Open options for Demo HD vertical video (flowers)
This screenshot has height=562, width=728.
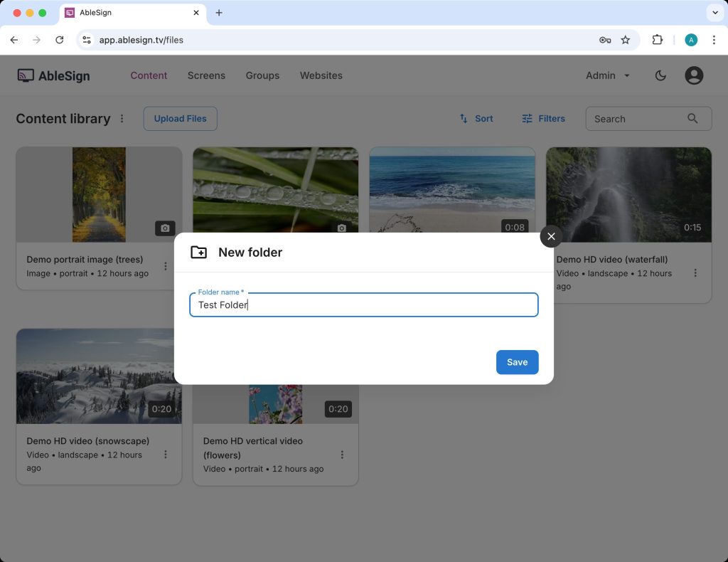(342, 455)
